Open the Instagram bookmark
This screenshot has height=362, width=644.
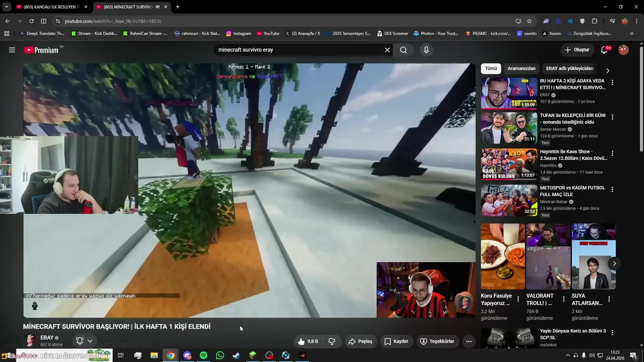pos(238,34)
